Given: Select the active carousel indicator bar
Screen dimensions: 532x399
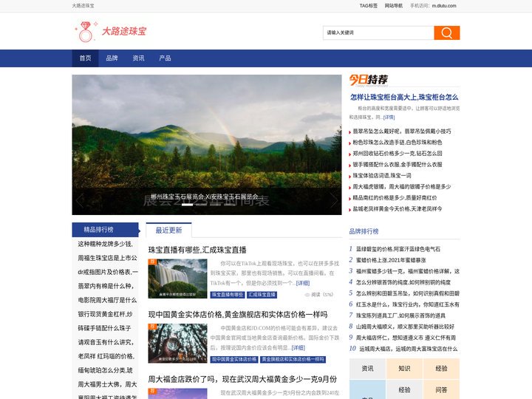Looking at the screenshot, I should point(187,205).
